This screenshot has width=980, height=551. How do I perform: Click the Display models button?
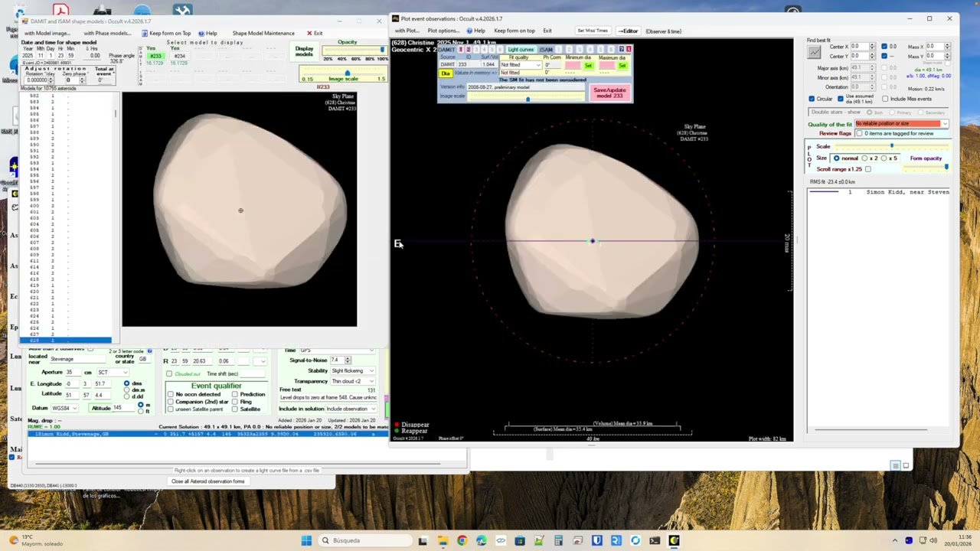click(x=305, y=51)
